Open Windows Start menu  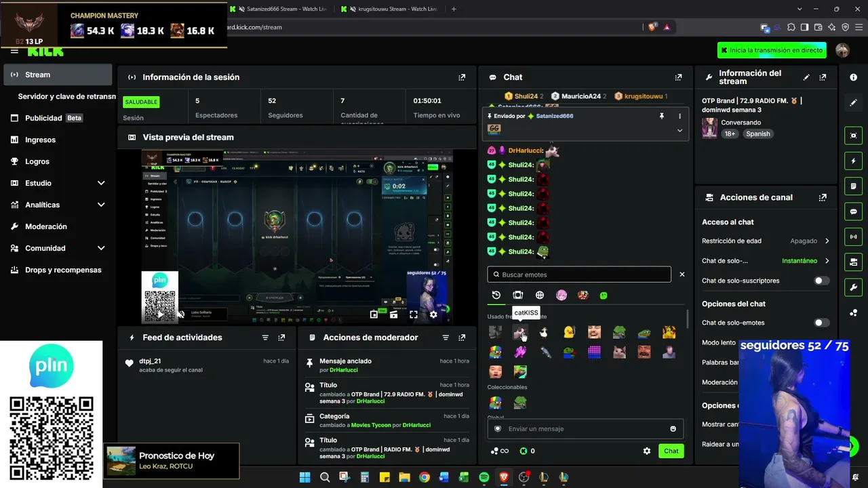(x=305, y=477)
